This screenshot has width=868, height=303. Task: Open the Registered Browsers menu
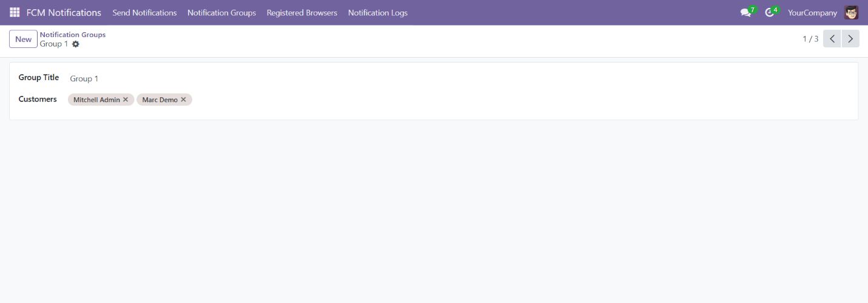pyautogui.click(x=301, y=13)
